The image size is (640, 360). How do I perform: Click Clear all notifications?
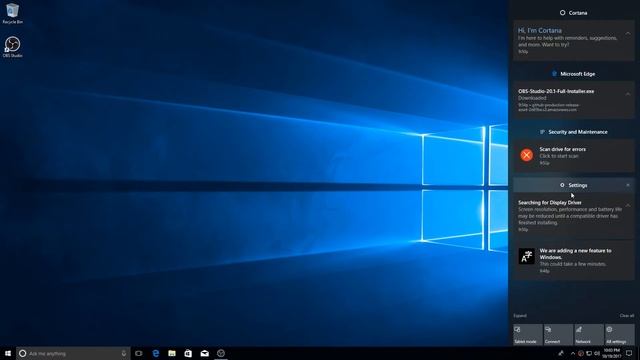pyautogui.click(x=627, y=316)
